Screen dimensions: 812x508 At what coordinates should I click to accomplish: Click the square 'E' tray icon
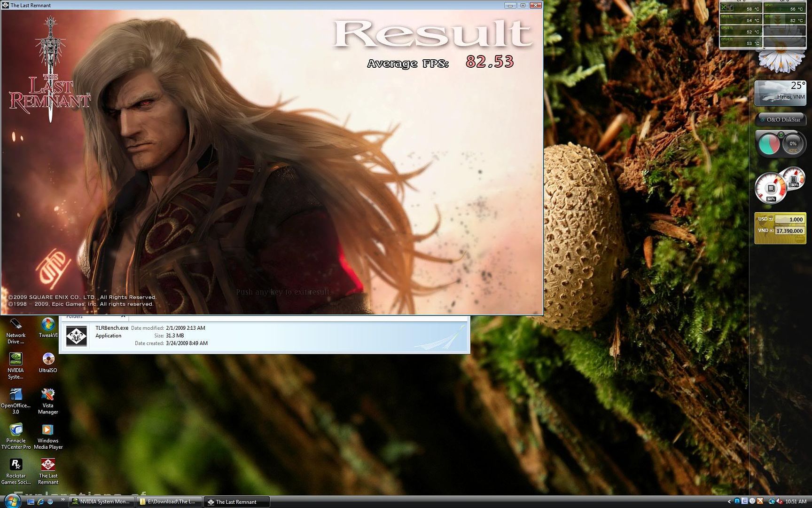pyautogui.click(x=744, y=501)
